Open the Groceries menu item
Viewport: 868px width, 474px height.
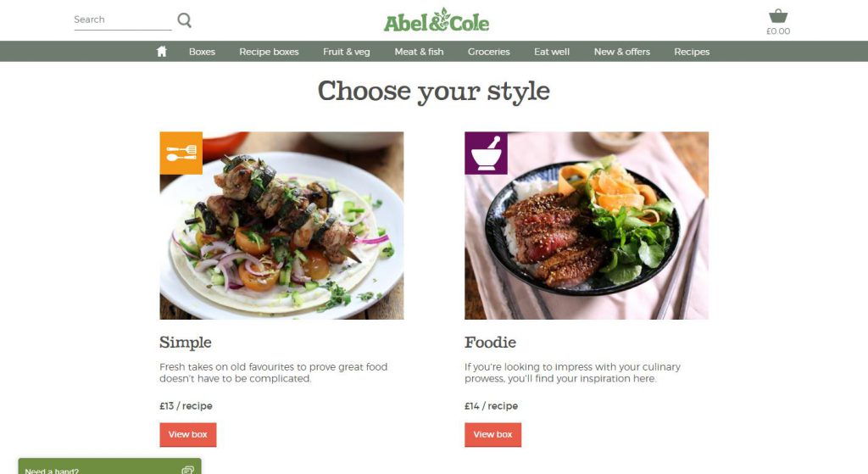pos(489,52)
